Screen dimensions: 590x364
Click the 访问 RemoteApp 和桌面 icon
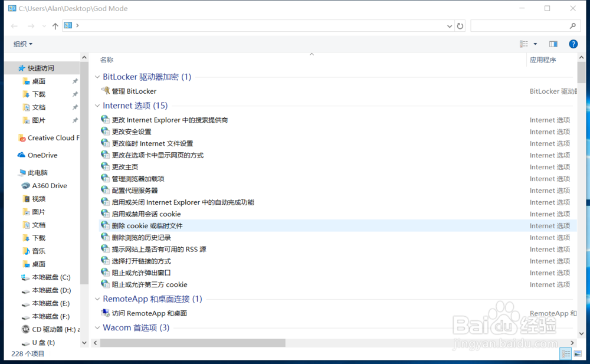[106, 313]
